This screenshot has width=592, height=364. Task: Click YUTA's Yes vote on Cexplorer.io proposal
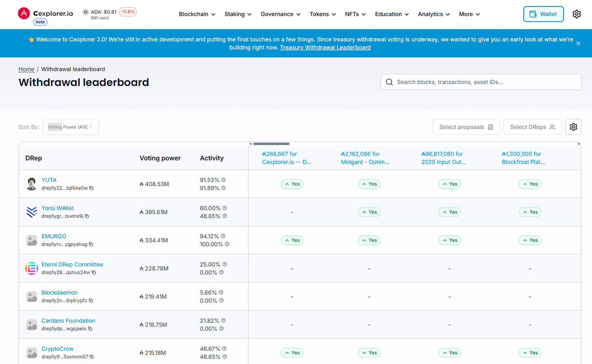point(292,184)
